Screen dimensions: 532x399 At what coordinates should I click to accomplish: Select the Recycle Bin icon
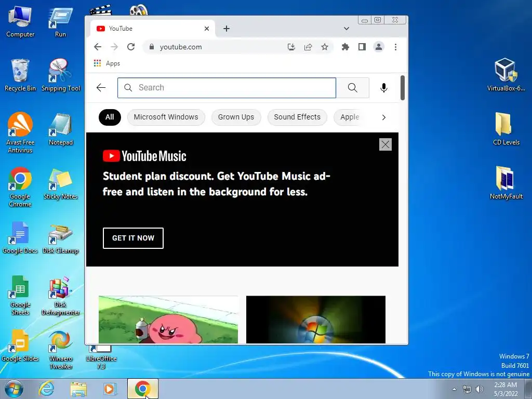(20, 75)
